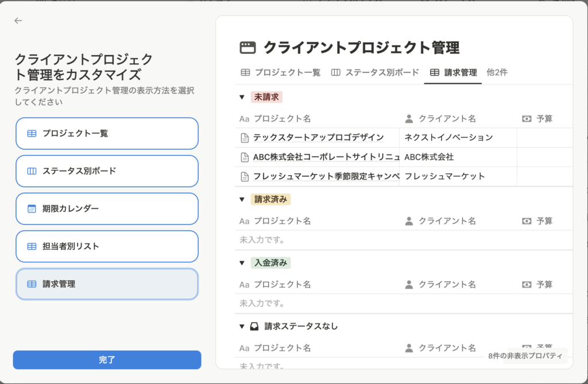This screenshot has width=588, height=384.
Task: Click the page icon of フレッシュマーケット季節限定 row
Action: pos(245,177)
